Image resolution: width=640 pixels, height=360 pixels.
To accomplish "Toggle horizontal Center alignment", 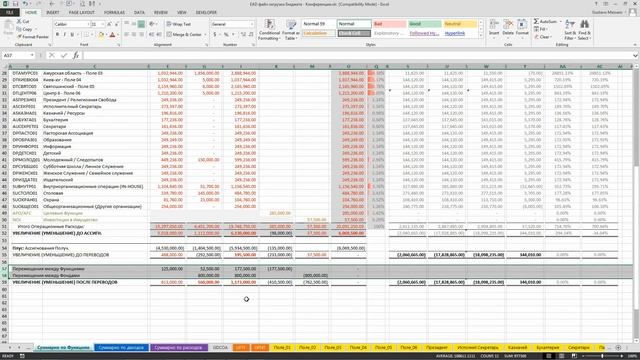I will (134, 35).
